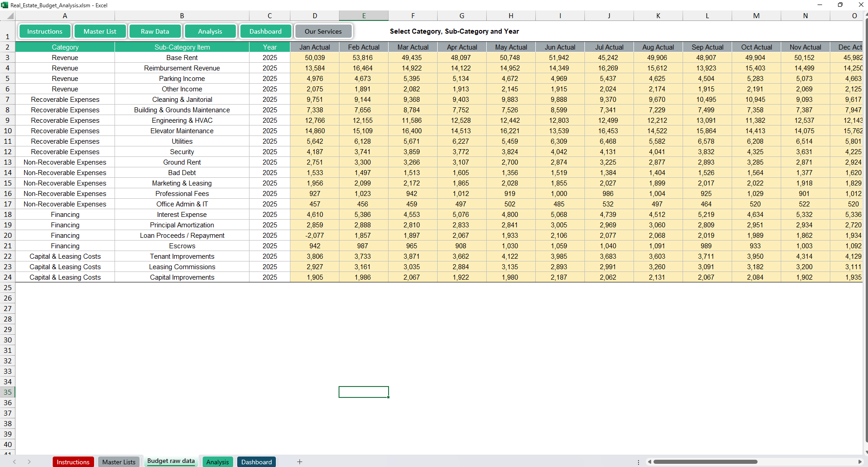This screenshot has height=467, width=868.
Task: Click the Jan Actual cell for Base Rent
Action: [314, 58]
